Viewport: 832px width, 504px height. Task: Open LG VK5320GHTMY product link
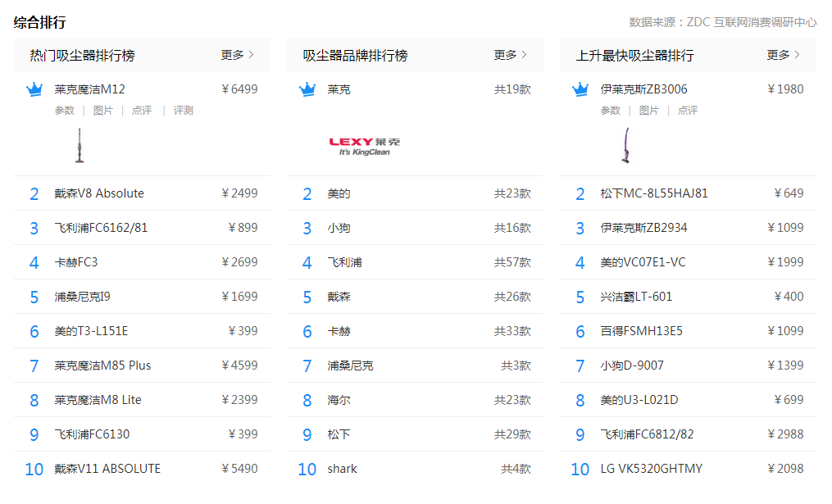(x=652, y=469)
